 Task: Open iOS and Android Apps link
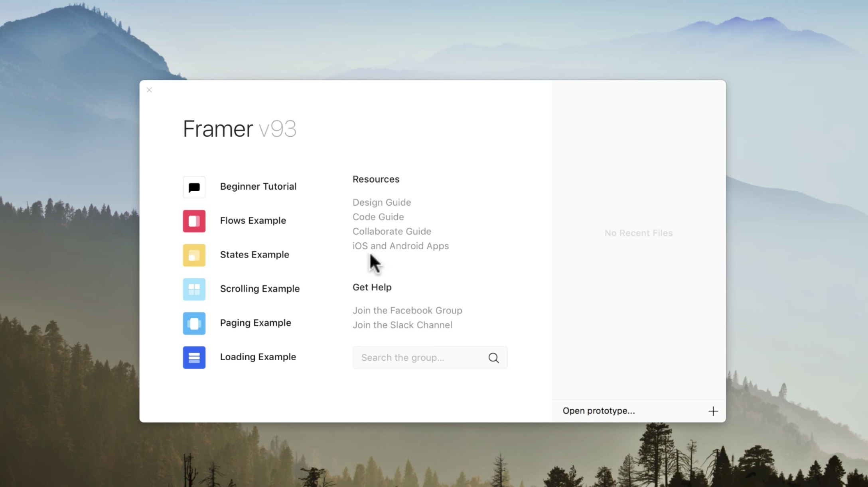click(400, 246)
